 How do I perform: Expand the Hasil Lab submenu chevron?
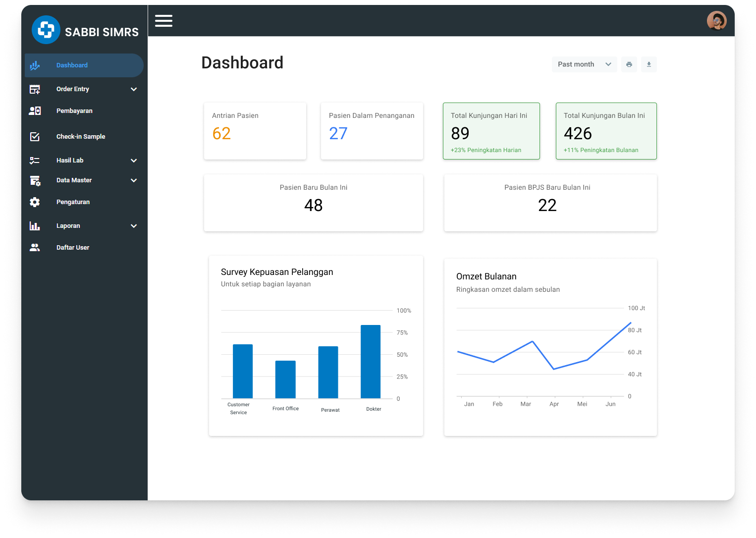pyautogui.click(x=134, y=161)
